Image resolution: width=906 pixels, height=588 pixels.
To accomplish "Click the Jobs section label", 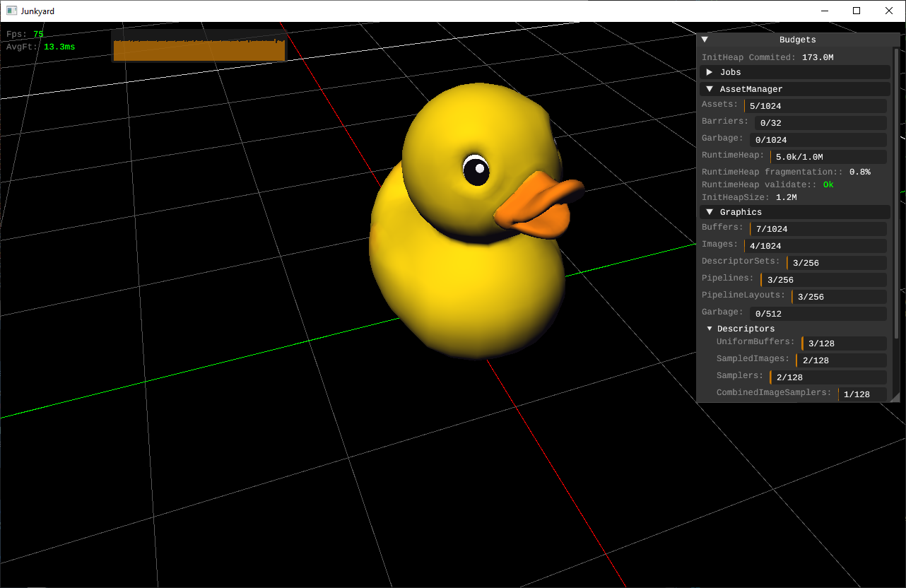I will pos(731,72).
